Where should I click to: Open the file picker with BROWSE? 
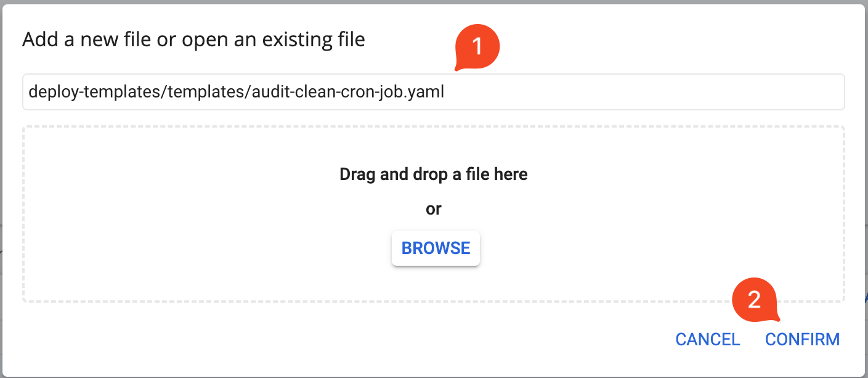click(x=436, y=248)
